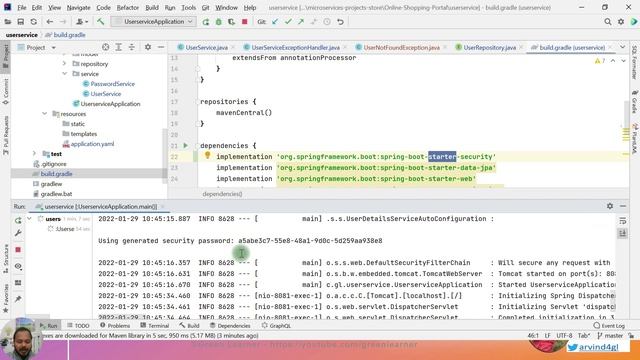Image resolution: width=640 pixels, height=360 pixels.
Task: Open the Refactor menu
Action: coord(128,7)
